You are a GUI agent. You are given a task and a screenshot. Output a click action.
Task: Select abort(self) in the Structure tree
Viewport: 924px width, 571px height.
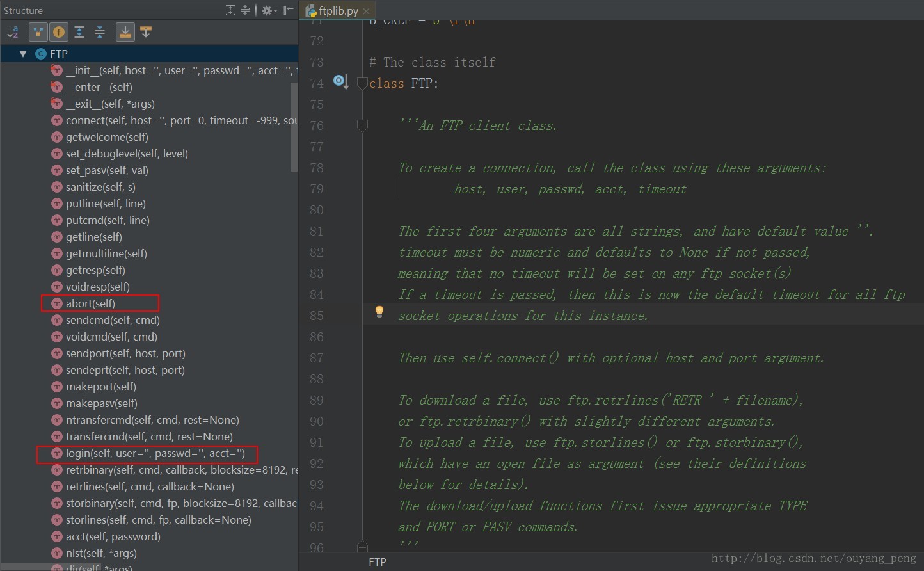tap(90, 303)
